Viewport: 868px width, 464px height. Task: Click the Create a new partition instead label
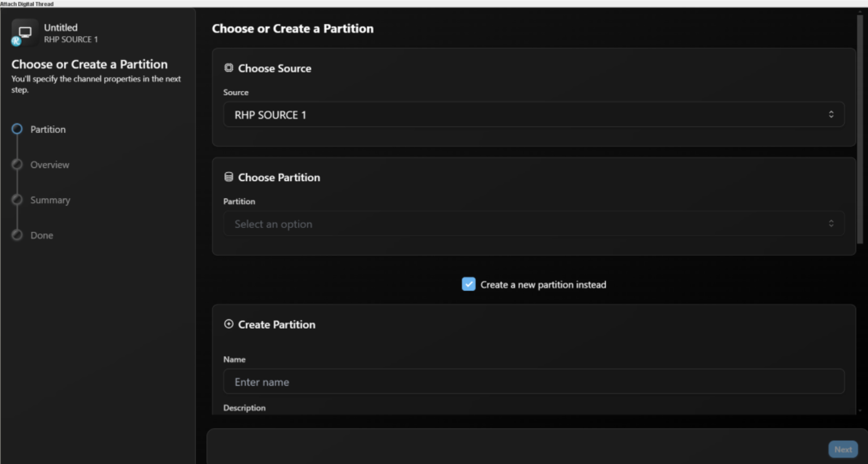click(543, 285)
